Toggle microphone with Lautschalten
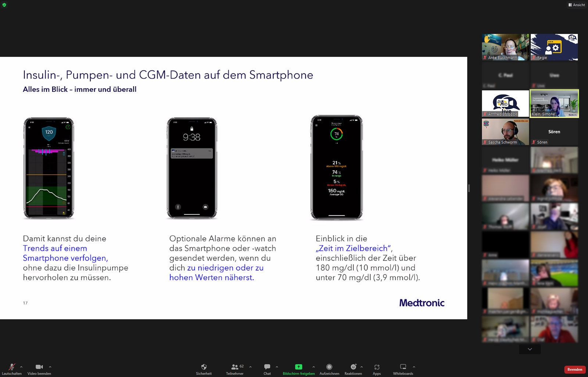The width and height of the screenshot is (588, 377). (12, 369)
